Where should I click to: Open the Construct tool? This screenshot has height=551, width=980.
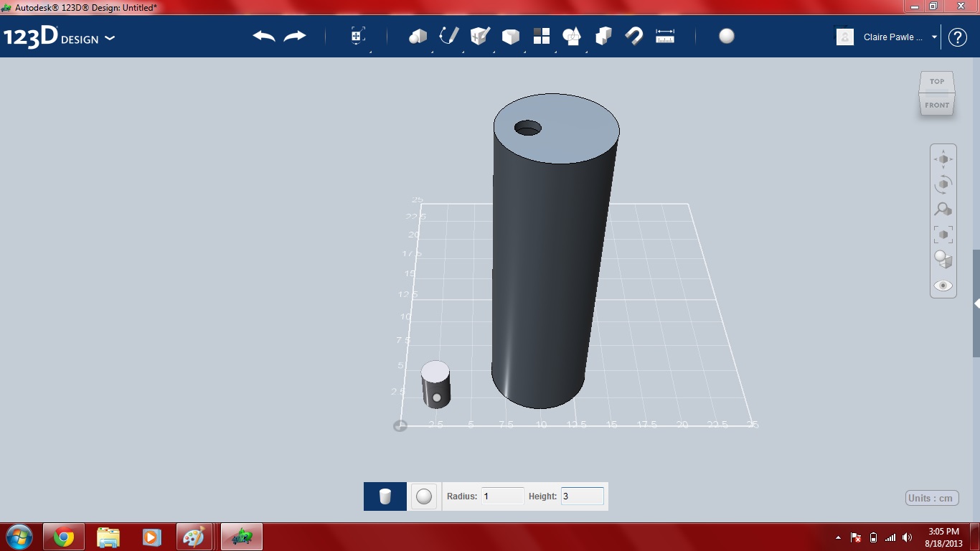tap(479, 36)
